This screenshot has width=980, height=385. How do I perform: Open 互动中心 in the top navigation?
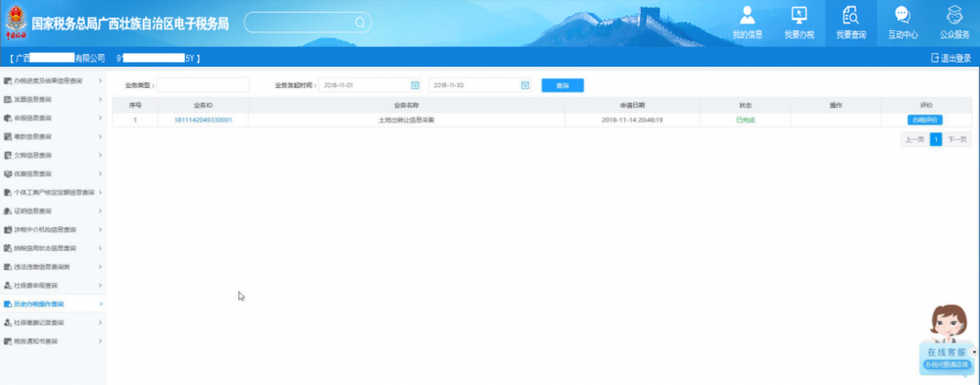[903, 24]
